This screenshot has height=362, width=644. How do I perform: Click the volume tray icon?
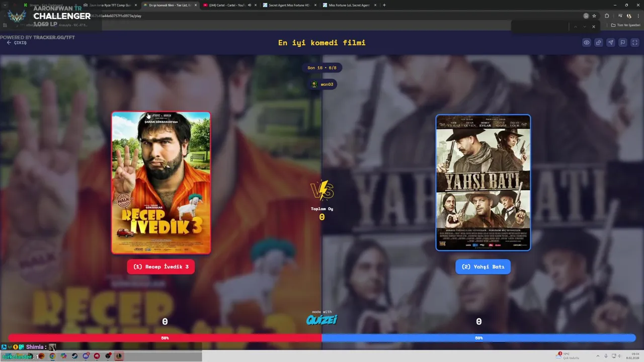(619, 356)
